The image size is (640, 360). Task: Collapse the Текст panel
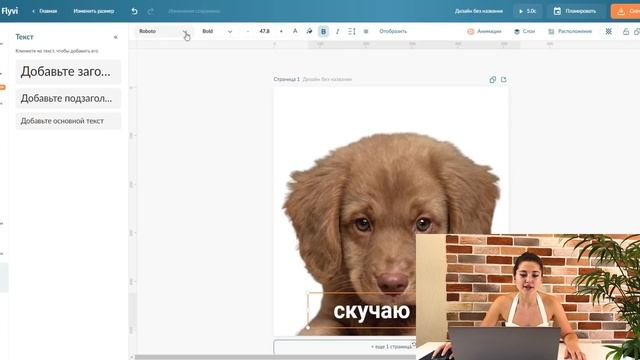pyautogui.click(x=116, y=37)
